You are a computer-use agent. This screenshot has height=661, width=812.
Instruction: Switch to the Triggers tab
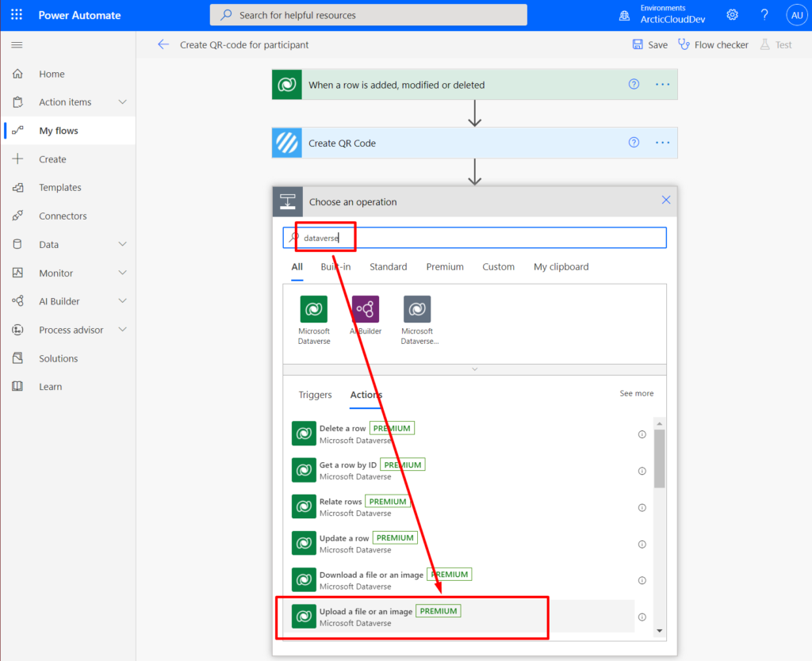pos(316,395)
